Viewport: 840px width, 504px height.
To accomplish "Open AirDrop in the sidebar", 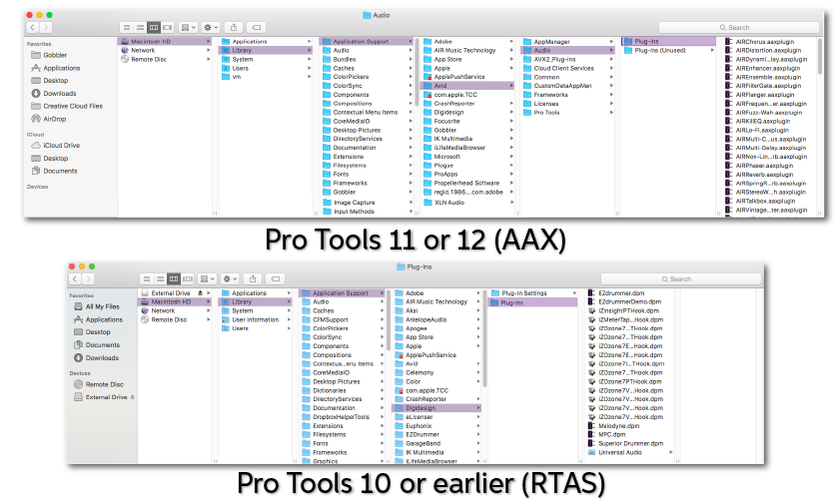I will (49, 119).
